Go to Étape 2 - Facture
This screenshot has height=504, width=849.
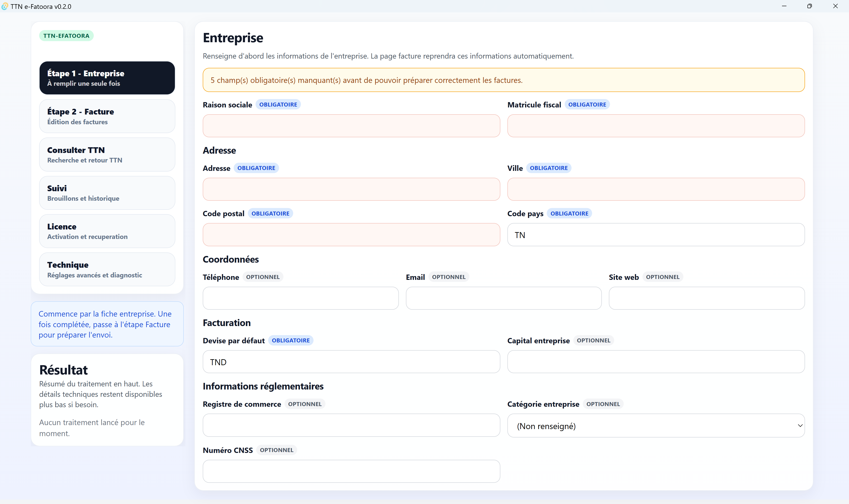click(x=107, y=116)
